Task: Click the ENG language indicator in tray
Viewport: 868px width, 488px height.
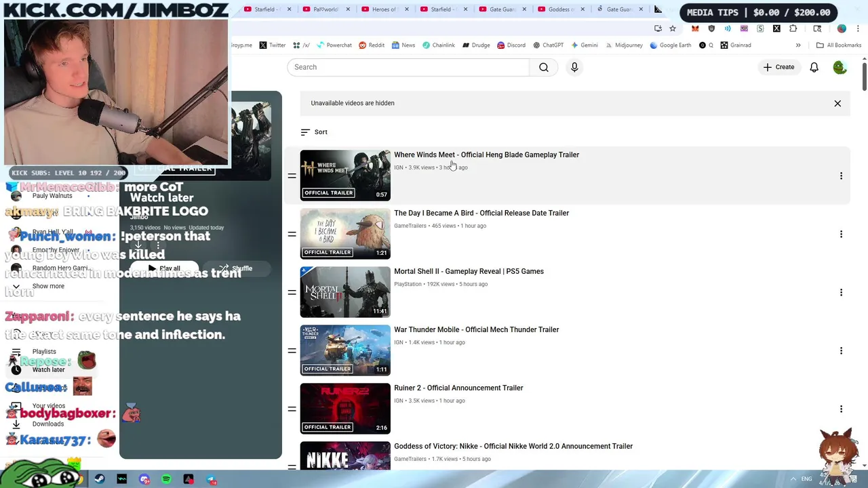Action: [x=806, y=479]
